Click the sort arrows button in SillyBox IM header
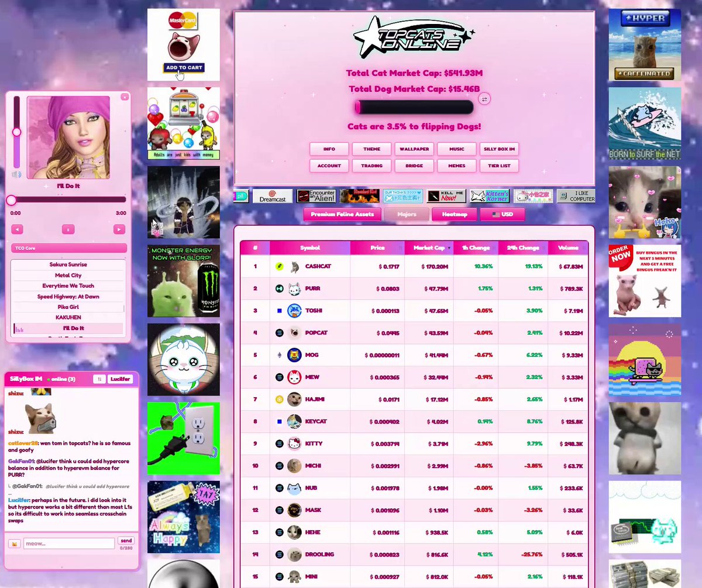702x588 pixels. coord(99,379)
